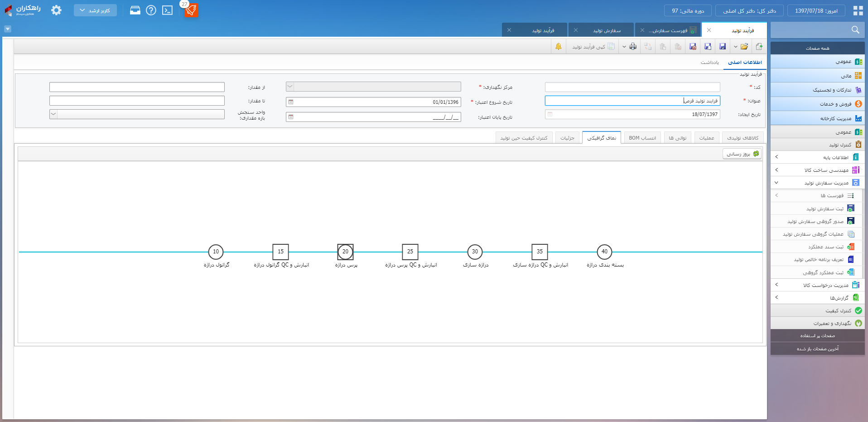Open the توالی ها sub-tab
The width and height of the screenshot is (868, 422).
677,138
